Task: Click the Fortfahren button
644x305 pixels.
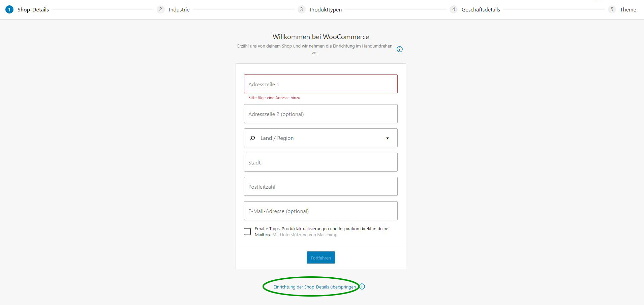Action: pos(321,257)
